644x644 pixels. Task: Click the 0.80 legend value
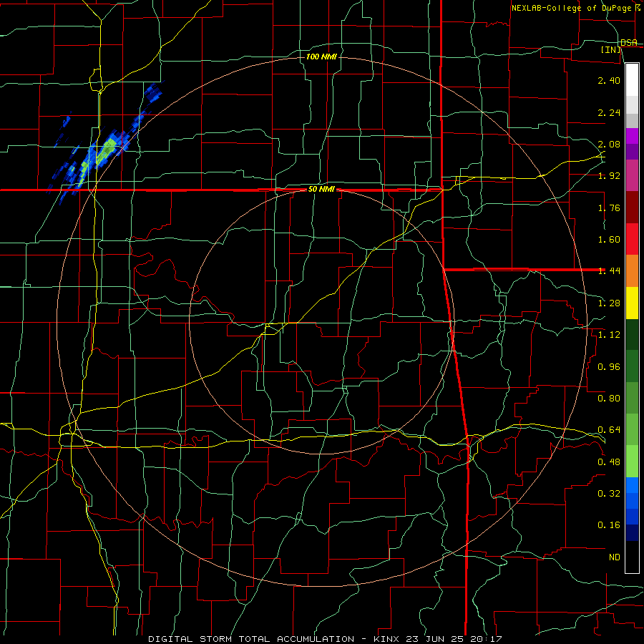(609, 398)
